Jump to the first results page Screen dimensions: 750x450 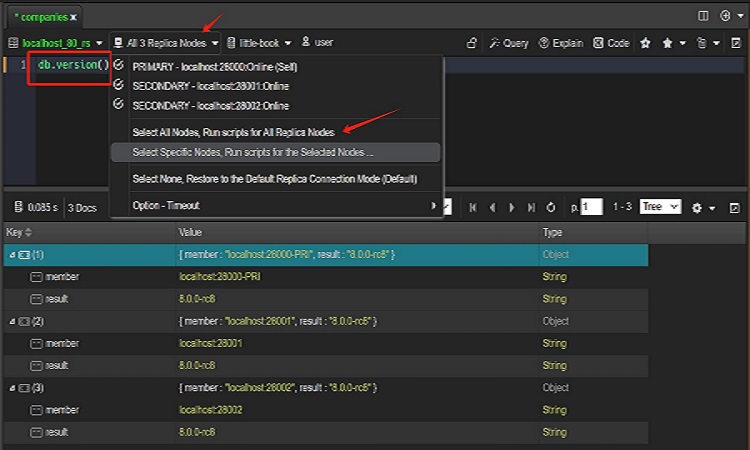[474, 207]
